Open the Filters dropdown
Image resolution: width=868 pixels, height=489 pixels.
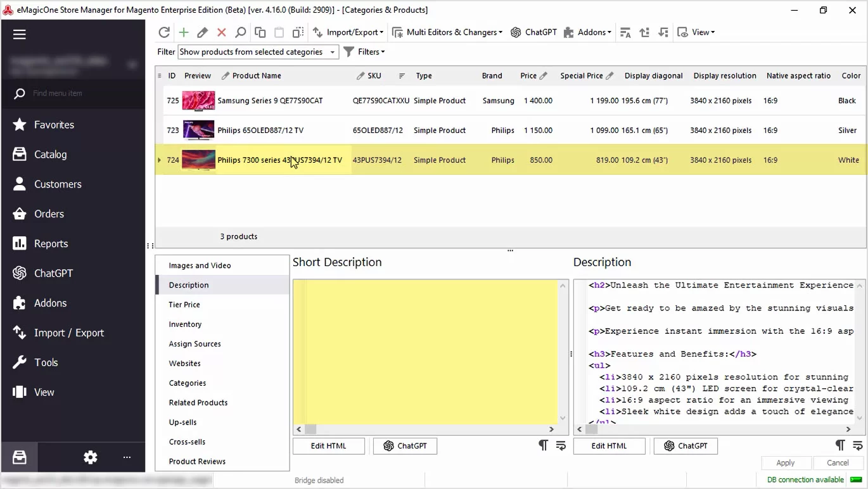tap(364, 52)
